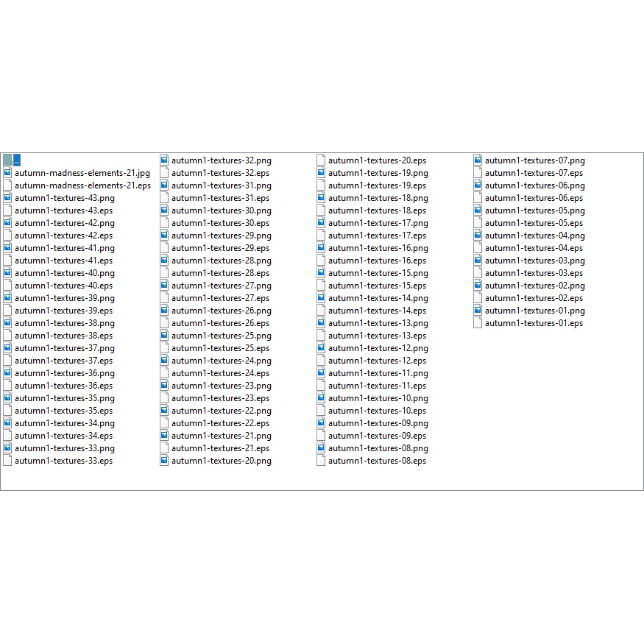
Task: Select file name autumn1-textures-12.png
Action: click(378, 348)
